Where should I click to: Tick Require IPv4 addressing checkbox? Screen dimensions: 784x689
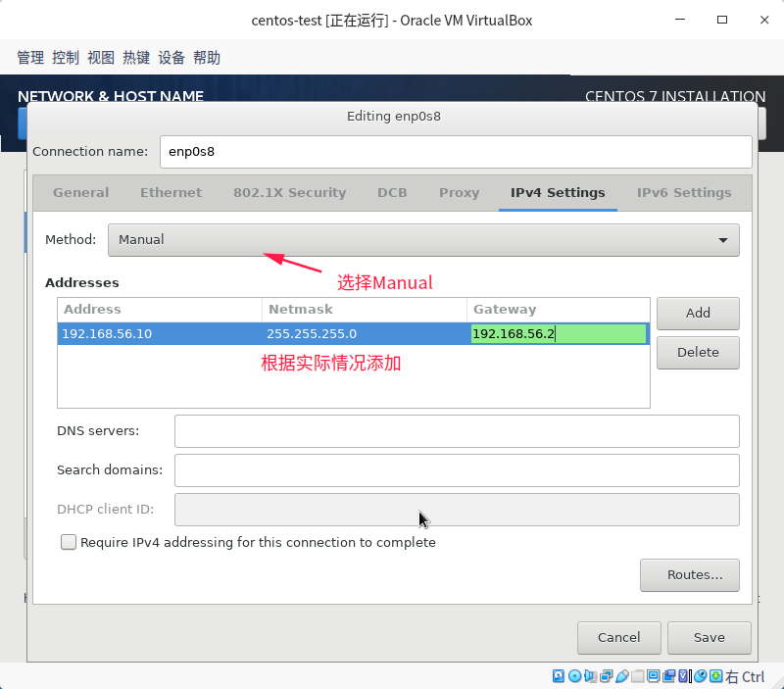tap(69, 542)
